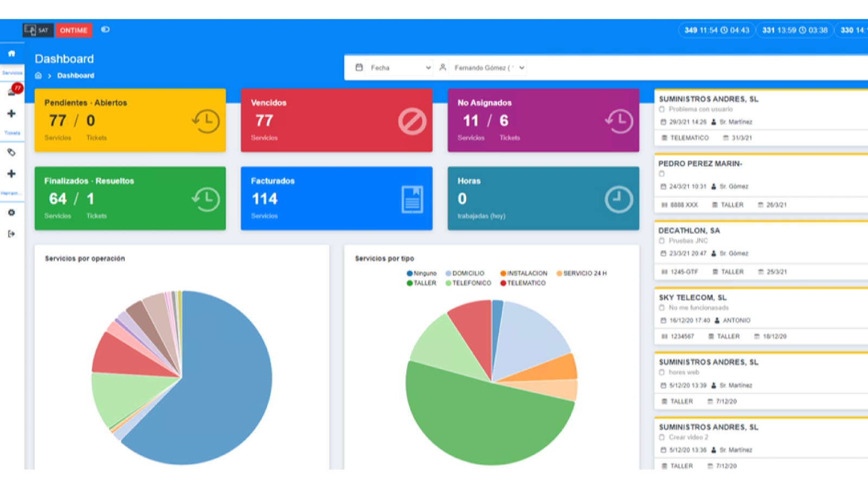Open the DECATHLON, SA service card
This screenshot has width=868, height=488.
tap(759, 251)
